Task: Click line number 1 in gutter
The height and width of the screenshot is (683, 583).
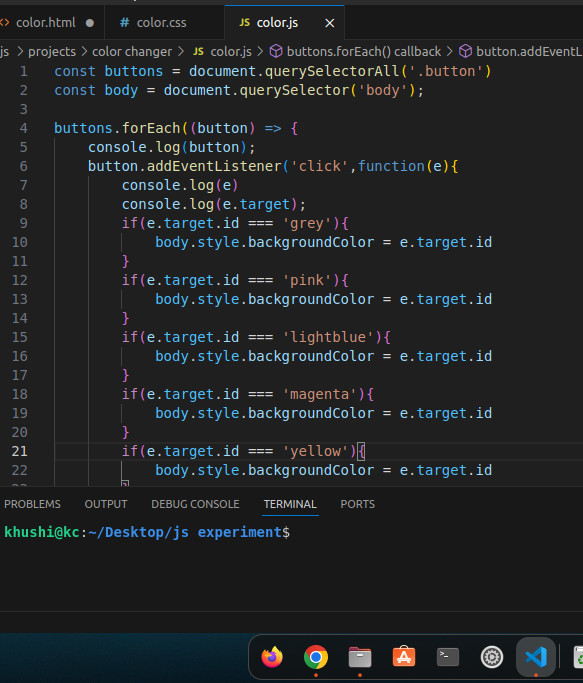Action: [x=24, y=71]
